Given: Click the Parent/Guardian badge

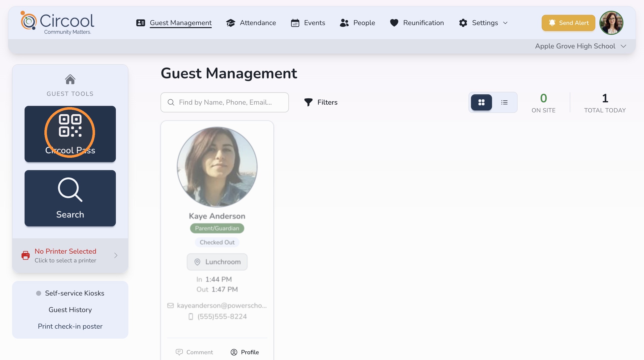Looking at the screenshot, I should (x=217, y=228).
